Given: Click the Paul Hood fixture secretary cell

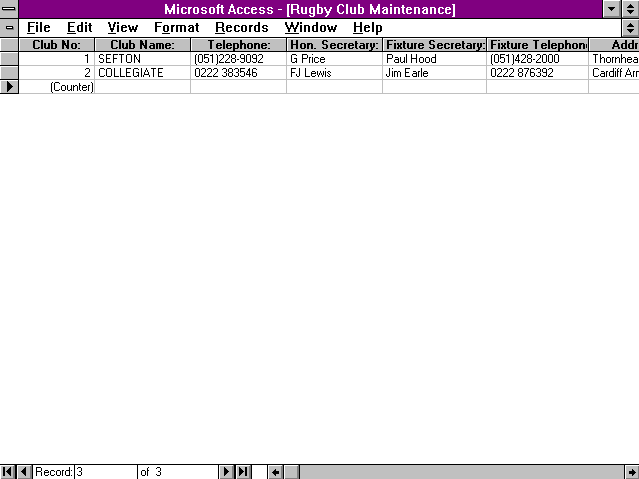Looking at the screenshot, I should point(434,59).
